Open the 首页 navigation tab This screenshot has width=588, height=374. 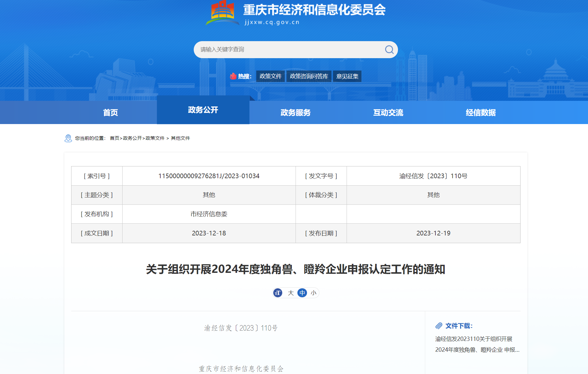point(110,113)
